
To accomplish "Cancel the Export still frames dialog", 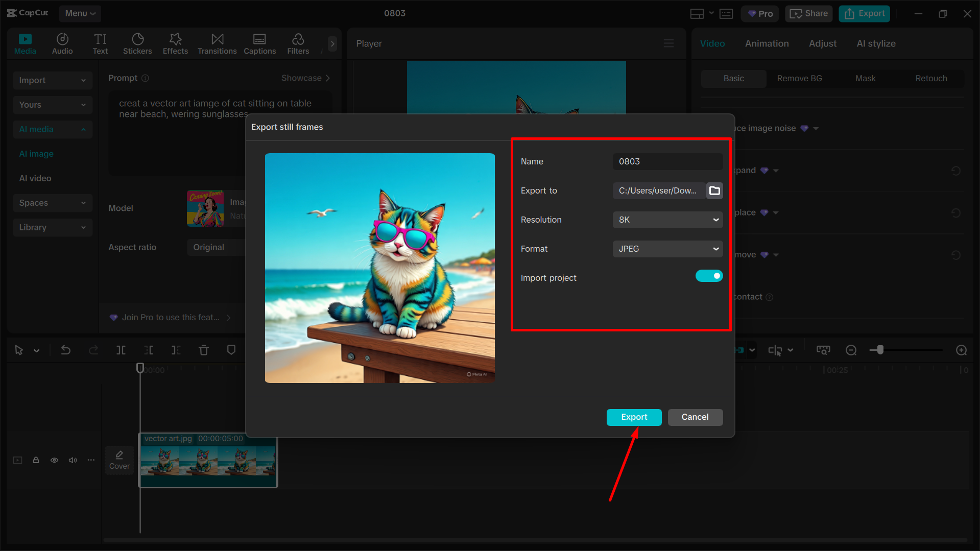I will tap(695, 417).
